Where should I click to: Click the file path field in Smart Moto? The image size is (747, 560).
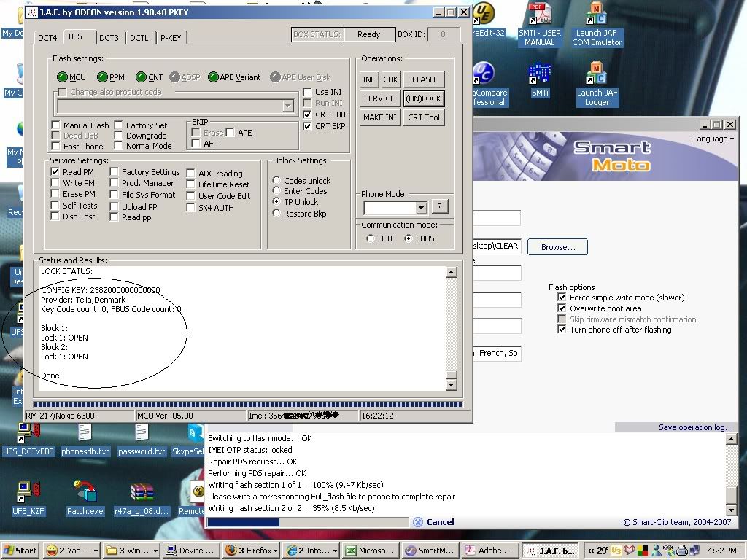click(497, 246)
